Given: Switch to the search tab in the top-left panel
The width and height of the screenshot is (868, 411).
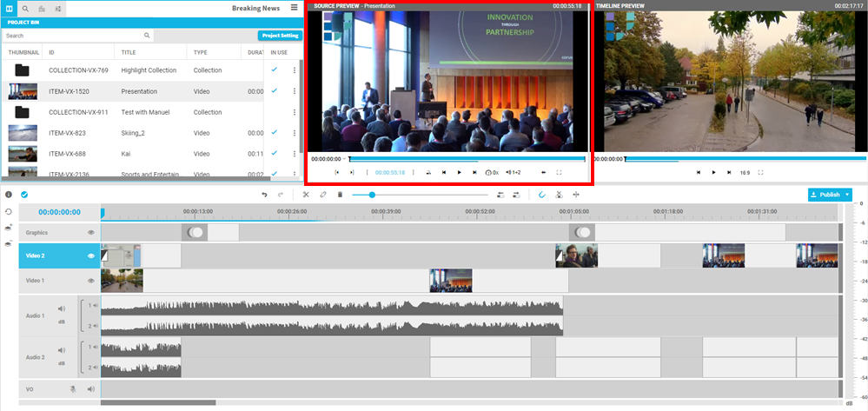Looking at the screenshot, I should pyautogui.click(x=25, y=8).
